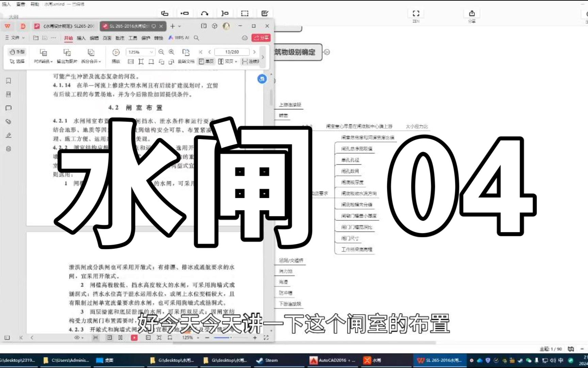The height and width of the screenshot is (368, 588).
Task: Select the Protect (保护) ribbon tab
Action: pyautogui.click(x=146, y=38)
